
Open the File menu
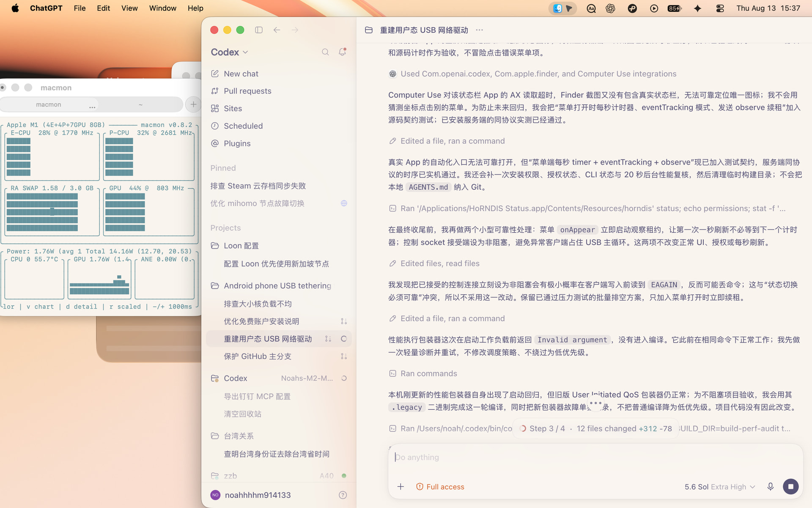point(80,8)
